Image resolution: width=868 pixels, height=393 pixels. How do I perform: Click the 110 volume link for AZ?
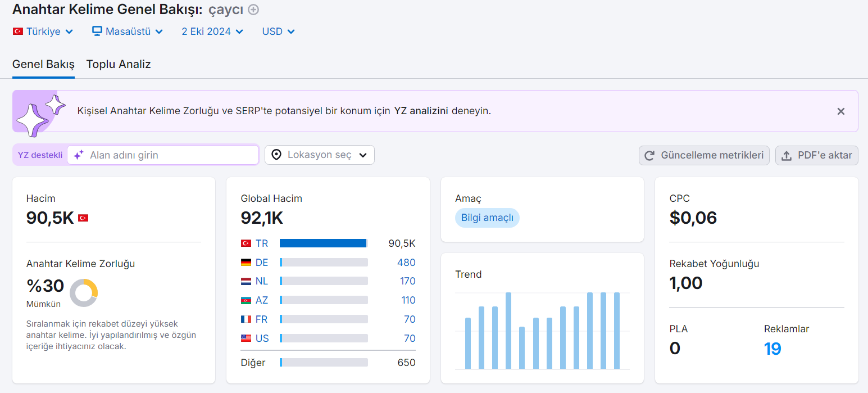pos(408,300)
